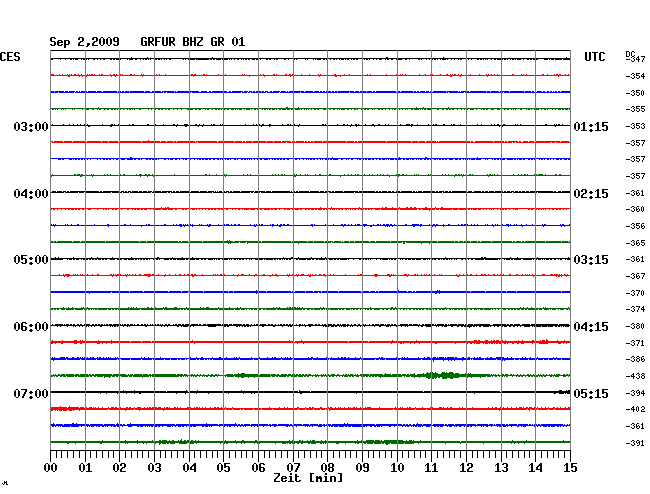650x494 pixels.
Task: Click the DC offset value "-402"
Action: pyautogui.click(x=635, y=409)
